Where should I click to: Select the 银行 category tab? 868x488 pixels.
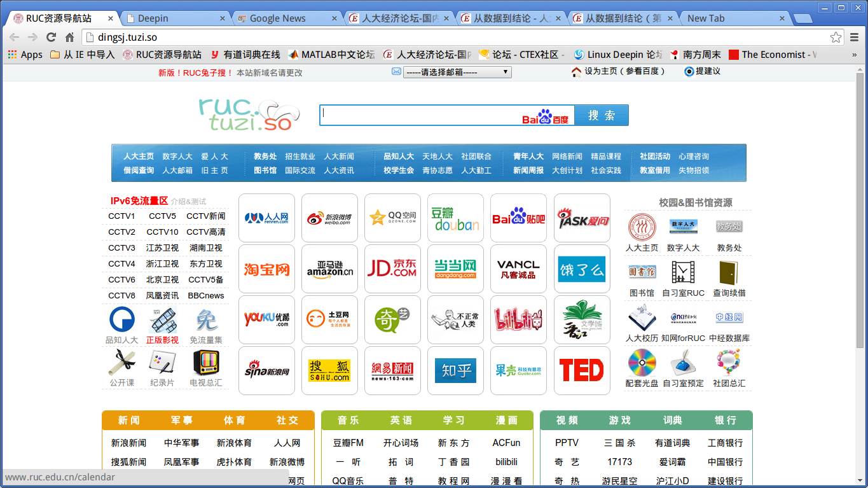(x=725, y=421)
